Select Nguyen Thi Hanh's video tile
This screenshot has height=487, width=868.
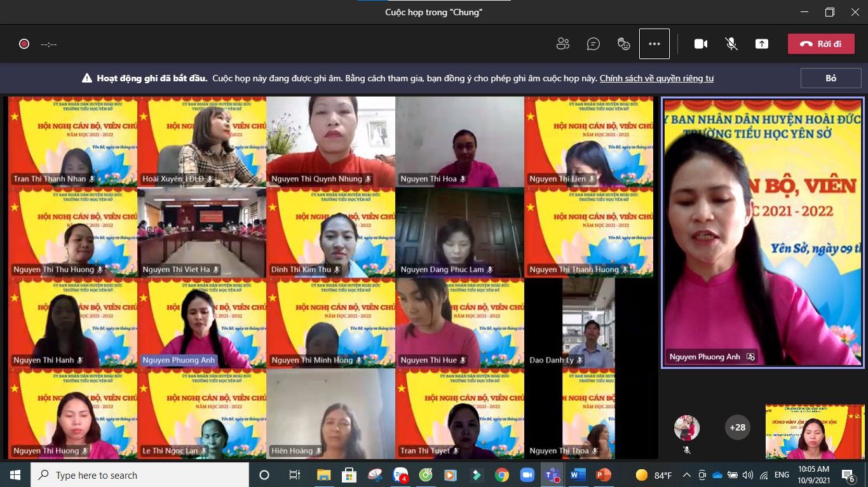(x=72, y=323)
